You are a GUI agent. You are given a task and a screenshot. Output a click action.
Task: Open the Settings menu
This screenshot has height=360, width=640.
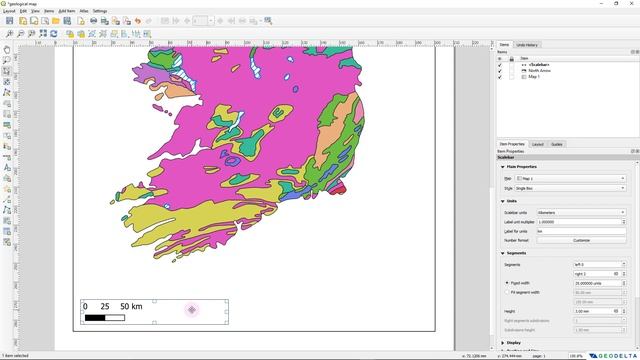pyautogui.click(x=100, y=11)
